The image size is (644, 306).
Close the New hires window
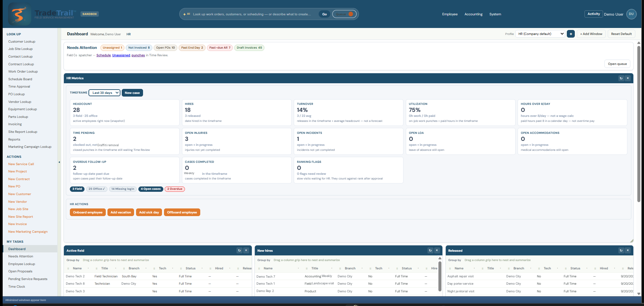pos(437,250)
